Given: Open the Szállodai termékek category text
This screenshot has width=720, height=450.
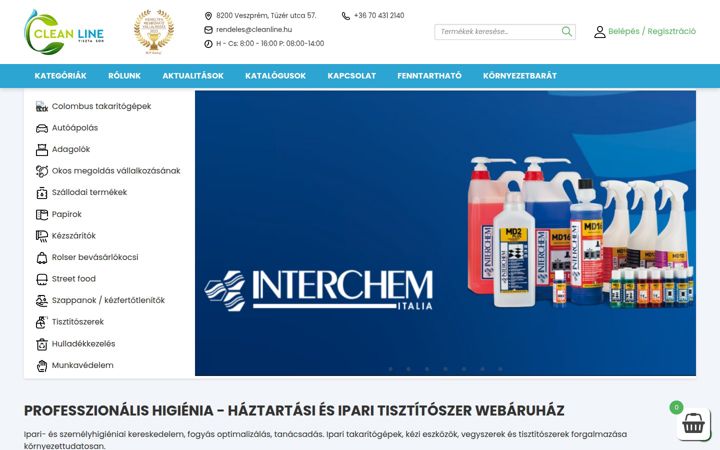Looking at the screenshot, I should pos(89,192).
